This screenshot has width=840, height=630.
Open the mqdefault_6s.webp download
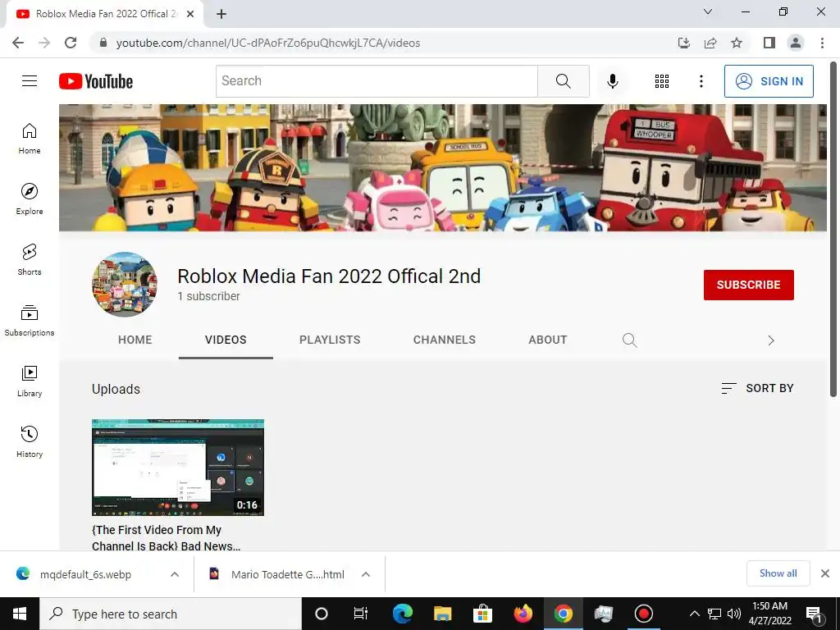(85, 574)
